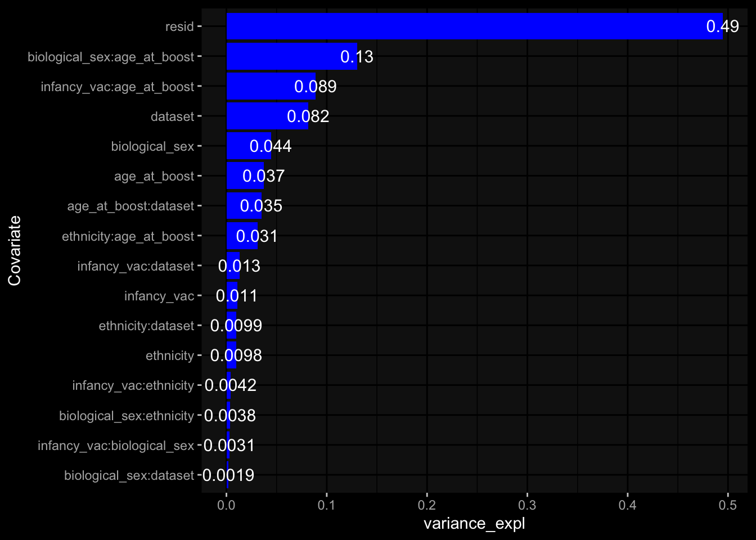Click the 'biological_sex' axis label
Viewport: 756px width, 540px height.
(x=152, y=146)
